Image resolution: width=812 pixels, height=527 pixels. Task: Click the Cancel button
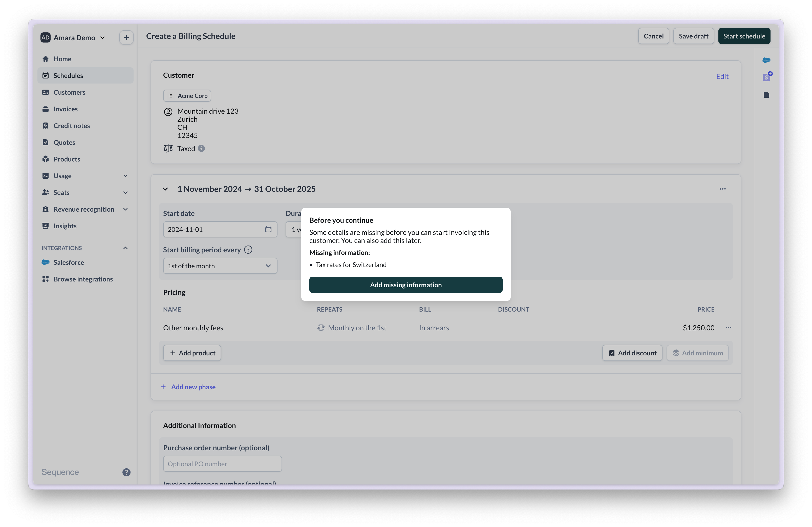click(x=653, y=36)
